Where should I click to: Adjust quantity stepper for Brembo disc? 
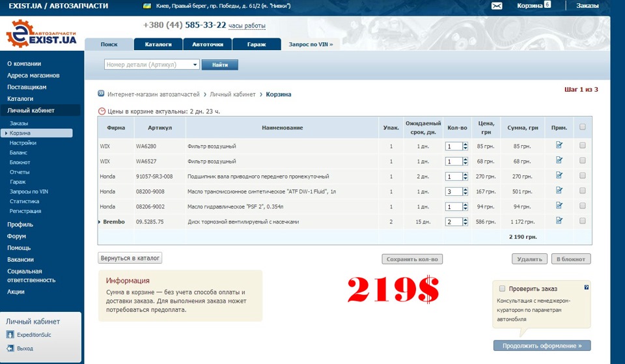[x=465, y=222]
